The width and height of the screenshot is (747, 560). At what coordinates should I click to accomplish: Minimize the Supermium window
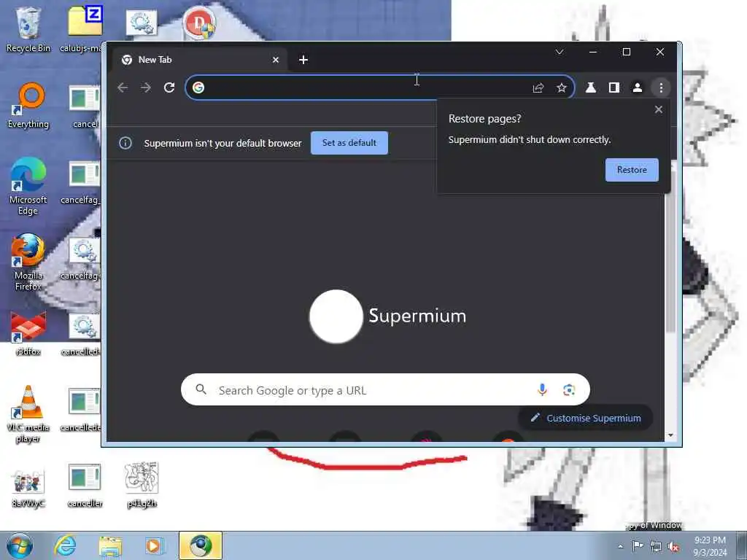tap(593, 52)
